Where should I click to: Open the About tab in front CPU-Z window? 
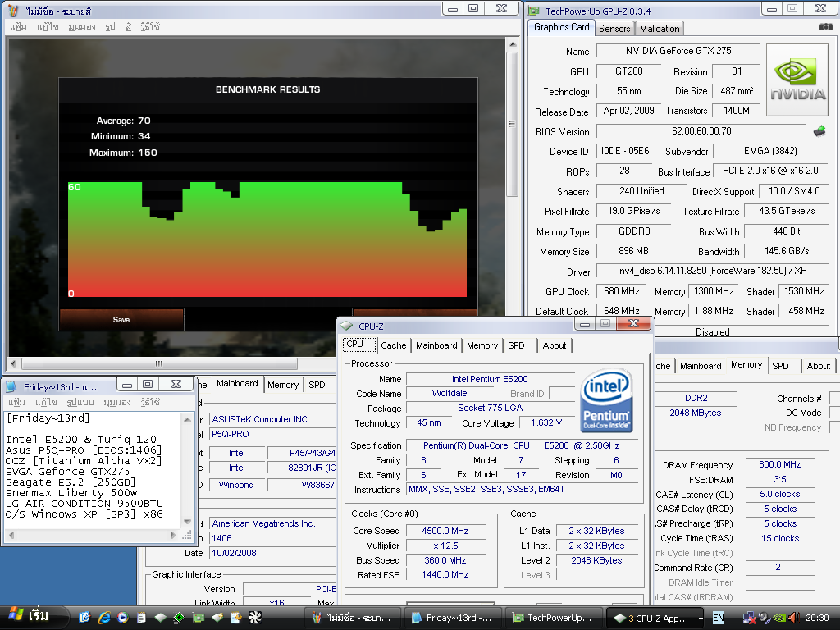point(554,345)
